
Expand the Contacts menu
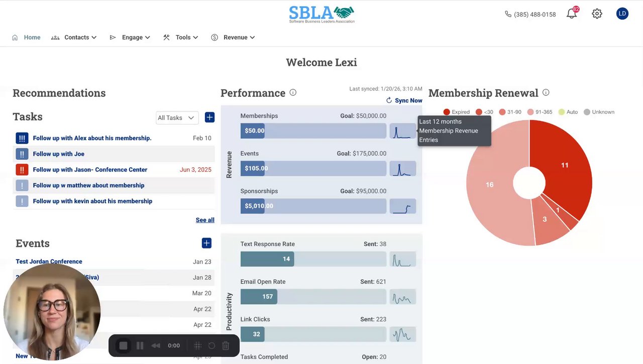74,37
